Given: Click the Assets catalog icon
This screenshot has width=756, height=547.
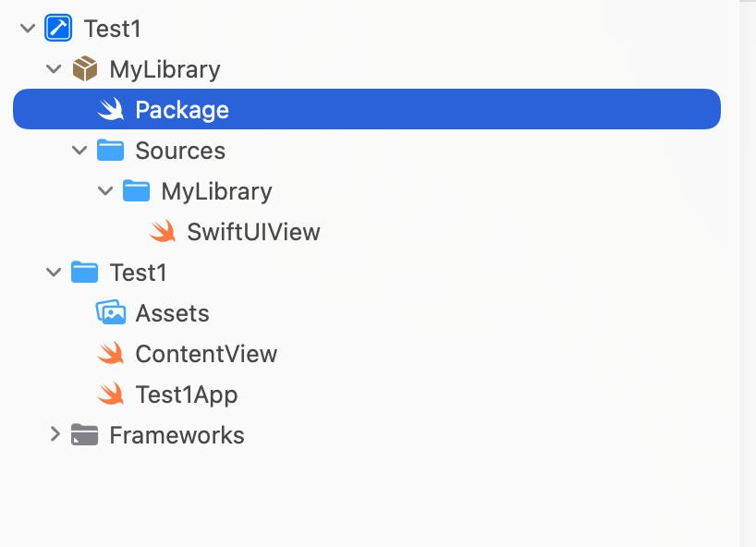Looking at the screenshot, I should tap(110, 313).
